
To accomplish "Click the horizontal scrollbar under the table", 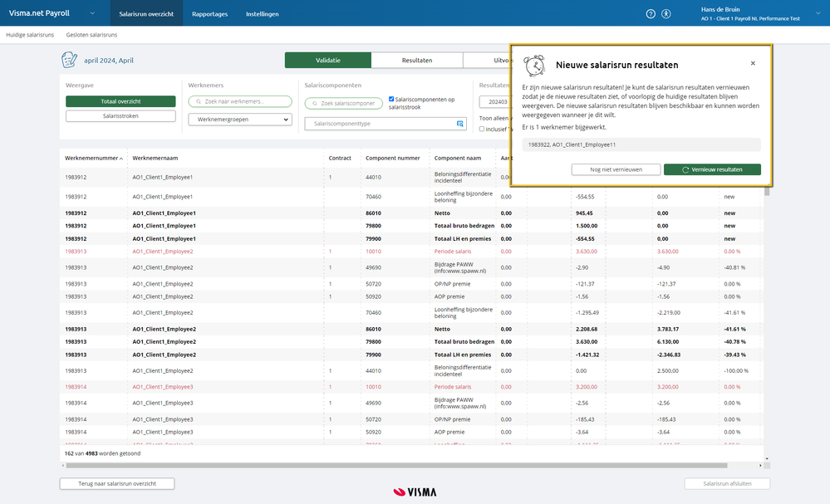I will click(396, 466).
